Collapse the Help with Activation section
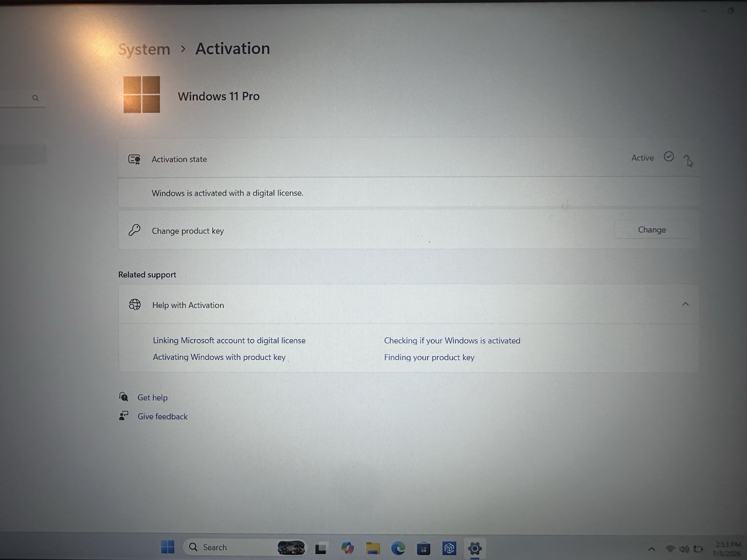 coord(685,304)
